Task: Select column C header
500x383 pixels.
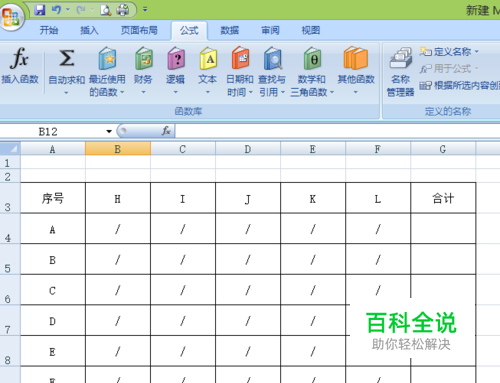Action: pyautogui.click(x=183, y=149)
